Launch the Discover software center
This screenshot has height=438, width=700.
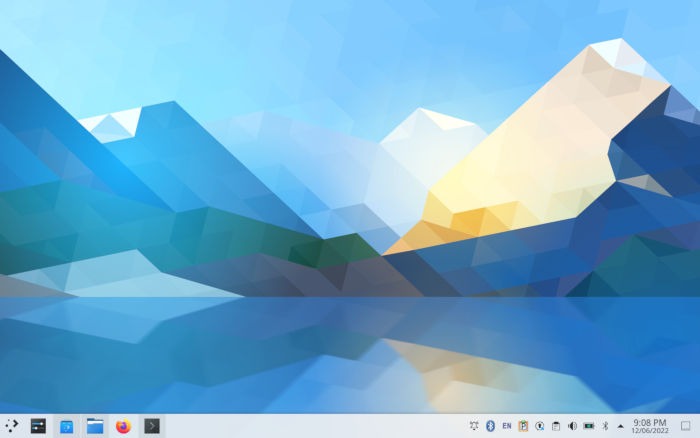coord(67,426)
